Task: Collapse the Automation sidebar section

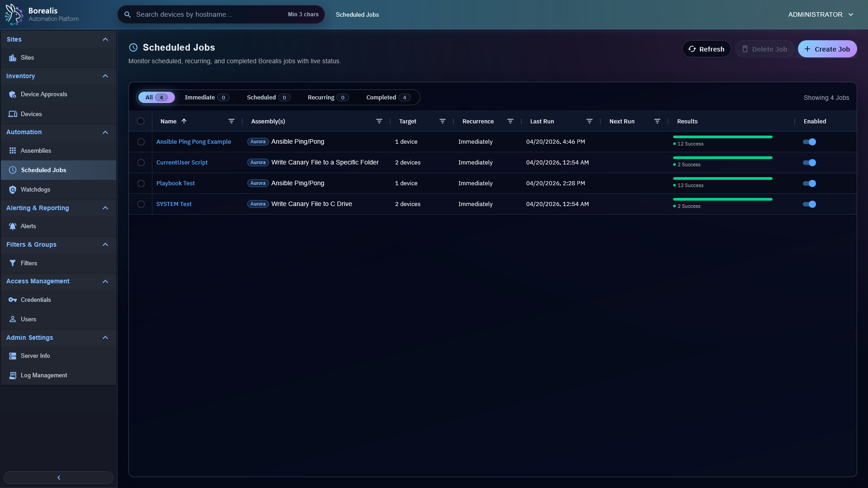Action: tap(105, 132)
